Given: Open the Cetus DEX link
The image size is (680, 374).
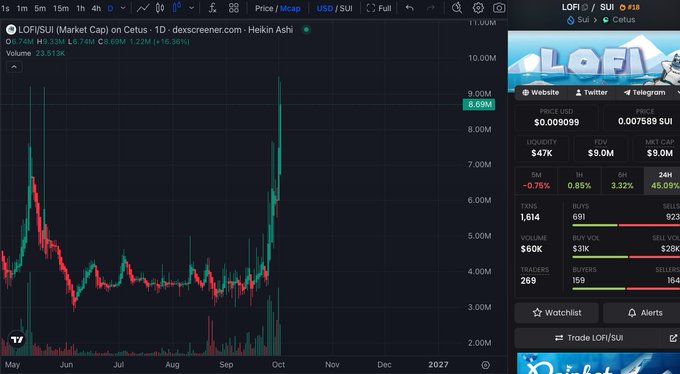Looking at the screenshot, I should pos(619,20).
